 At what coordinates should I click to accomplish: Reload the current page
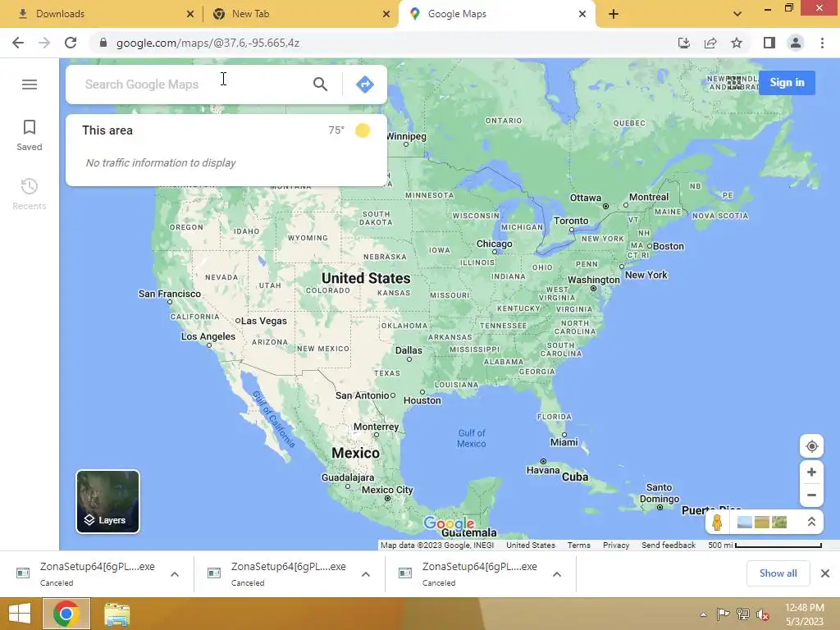click(x=71, y=43)
